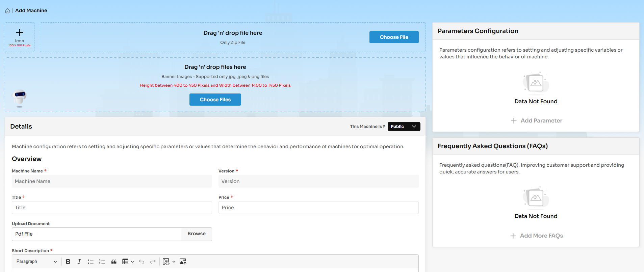Toggle bold formatting in editor
The width and height of the screenshot is (644, 272).
pyautogui.click(x=68, y=262)
